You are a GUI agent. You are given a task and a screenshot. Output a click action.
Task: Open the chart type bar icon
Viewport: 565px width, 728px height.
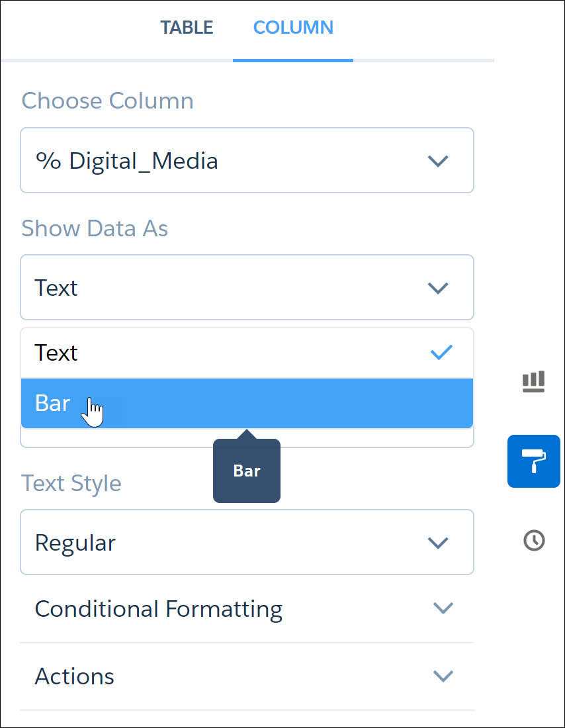point(533,381)
